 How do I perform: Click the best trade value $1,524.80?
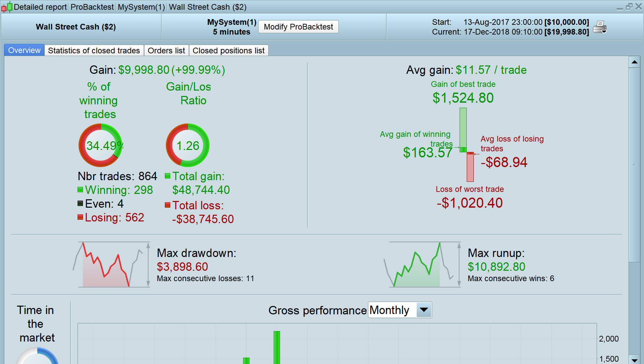(463, 98)
